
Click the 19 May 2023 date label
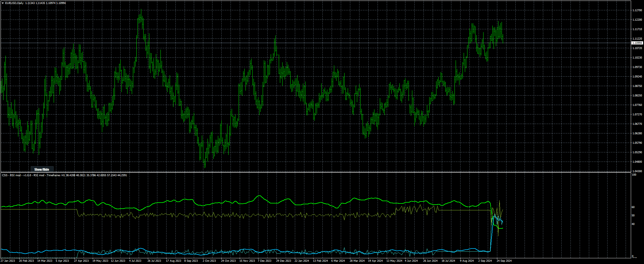click(100, 261)
